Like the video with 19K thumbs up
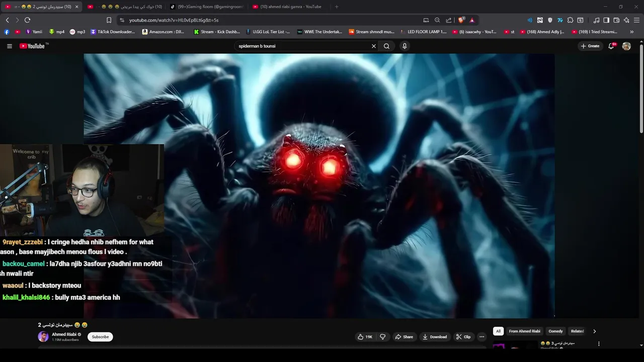This screenshot has width=644, height=362. tap(365, 337)
